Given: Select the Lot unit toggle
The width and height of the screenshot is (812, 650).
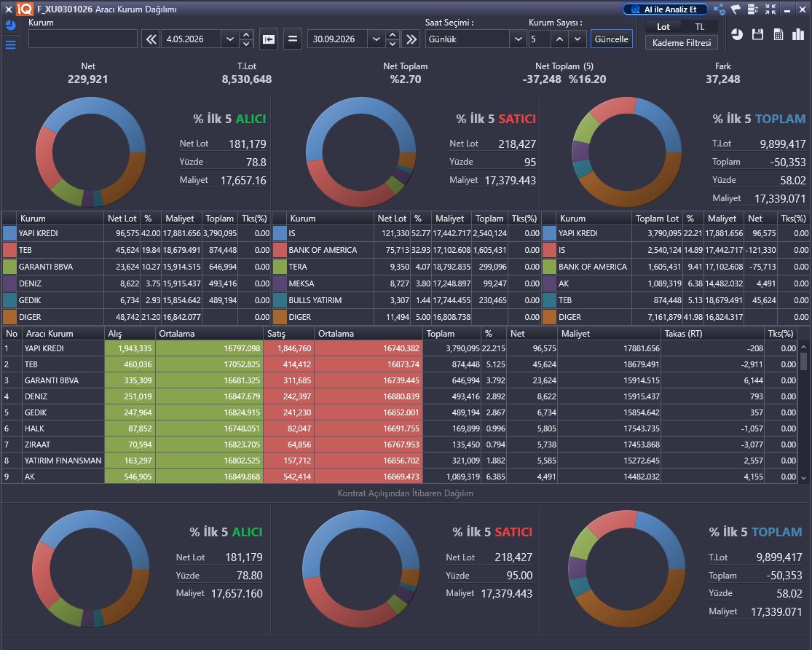Looking at the screenshot, I should point(663,27).
